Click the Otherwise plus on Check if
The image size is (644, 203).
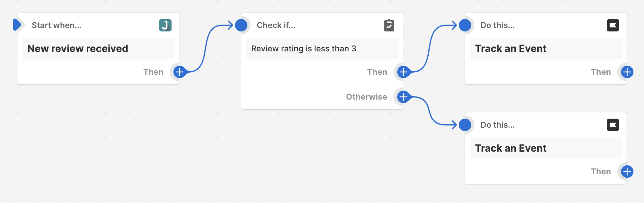(x=403, y=97)
